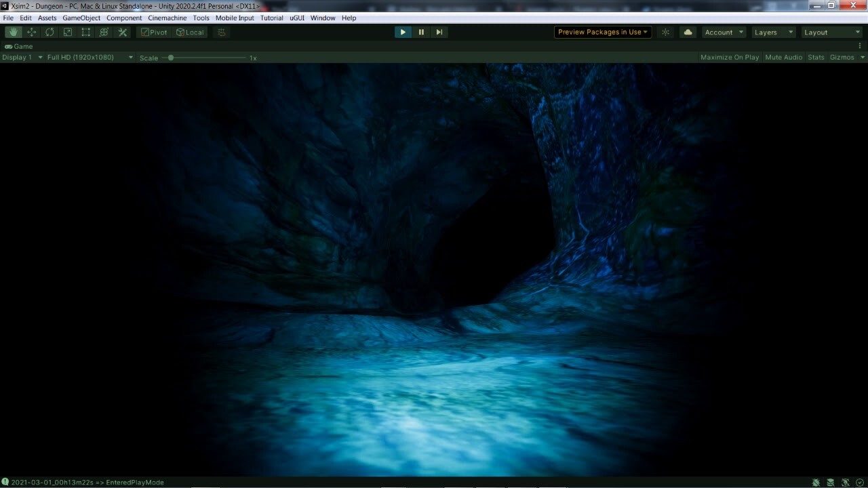
Task: Select the Scale tool
Action: (x=67, y=32)
